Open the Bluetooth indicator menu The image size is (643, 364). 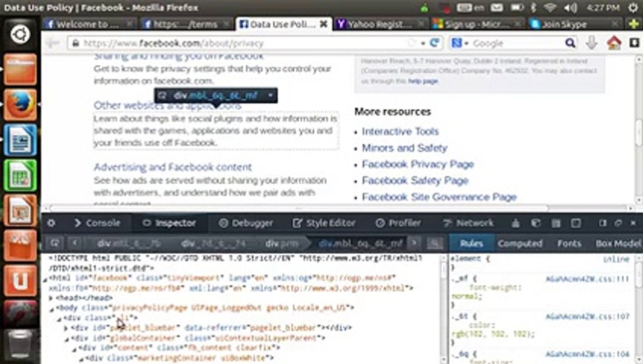tap(533, 8)
